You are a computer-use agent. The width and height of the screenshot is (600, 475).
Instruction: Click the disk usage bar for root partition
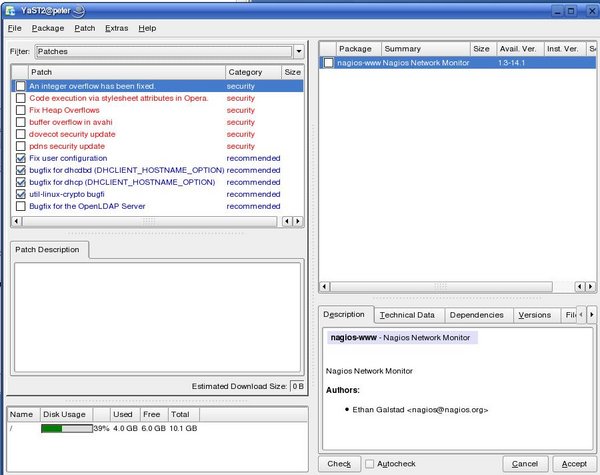point(65,429)
